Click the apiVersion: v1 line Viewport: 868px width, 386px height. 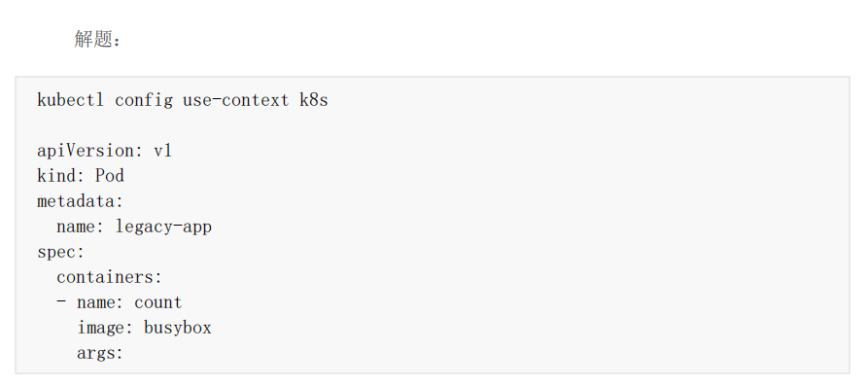[x=105, y=151]
